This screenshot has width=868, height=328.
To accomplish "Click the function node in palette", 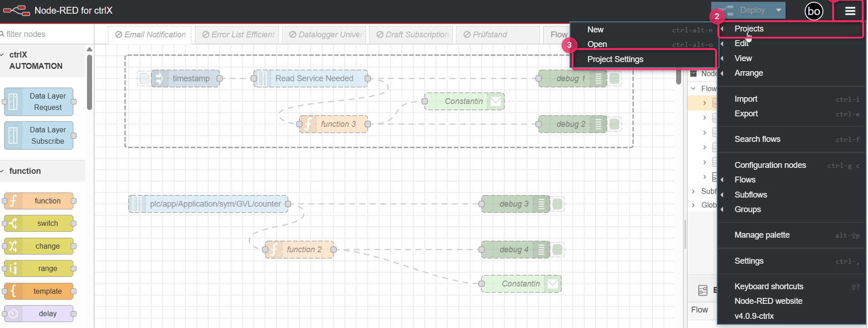I will [39, 201].
